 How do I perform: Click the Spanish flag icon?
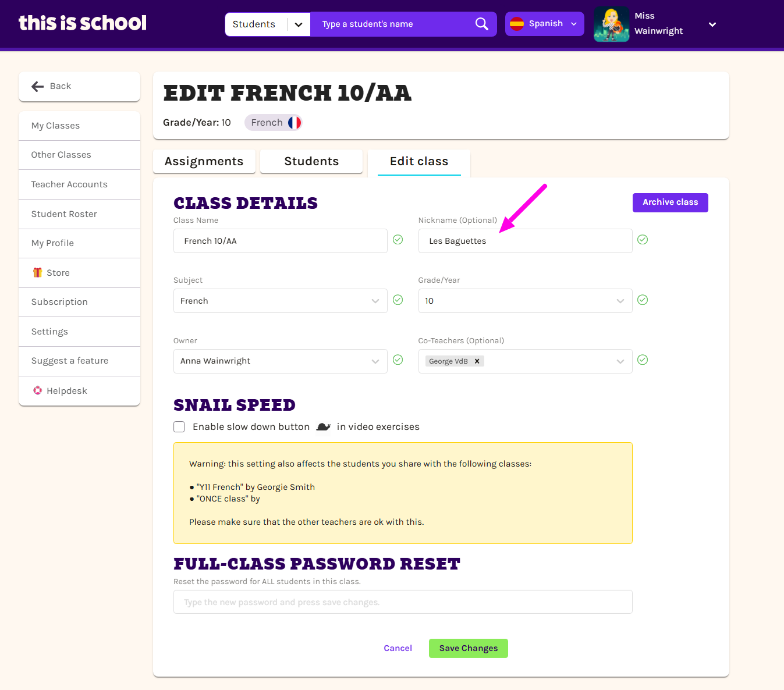[x=516, y=24]
